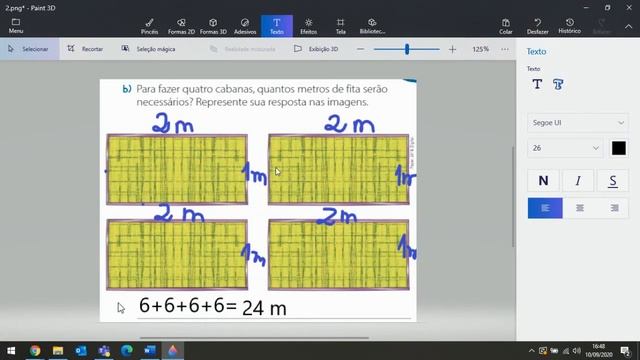
Task: Open the Adesivos stickers tab
Action: (x=245, y=26)
